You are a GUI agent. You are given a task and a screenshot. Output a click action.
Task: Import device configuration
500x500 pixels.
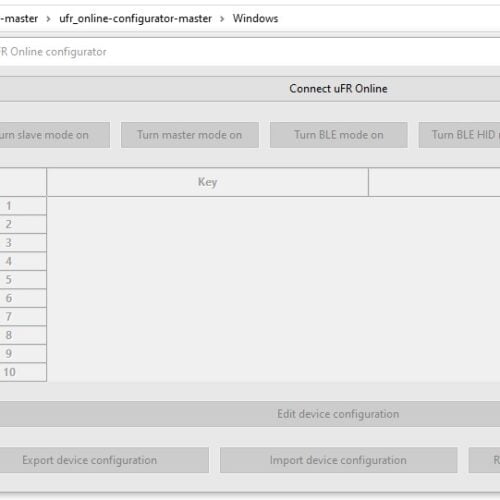pyautogui.click(x=338, y=460)
